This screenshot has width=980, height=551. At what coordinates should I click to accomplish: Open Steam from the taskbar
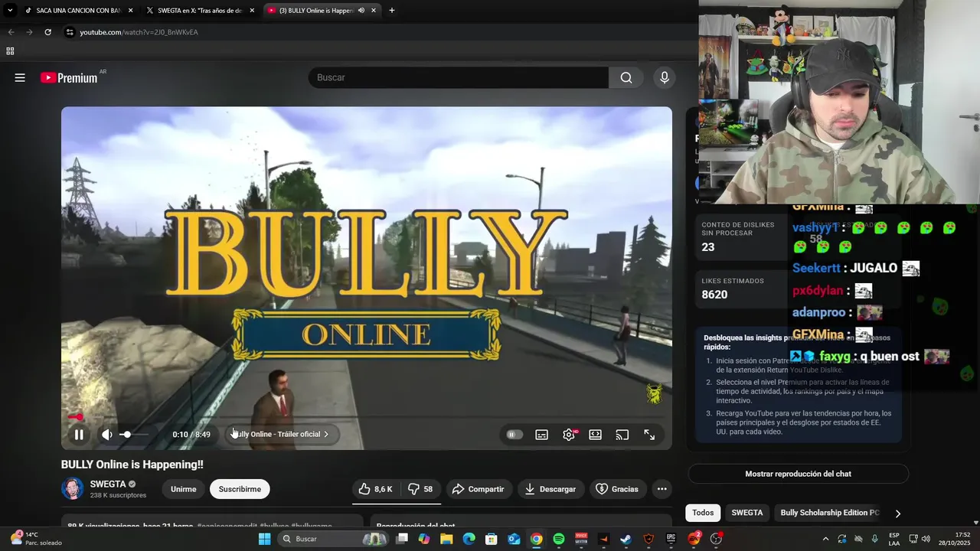[626, 539]
